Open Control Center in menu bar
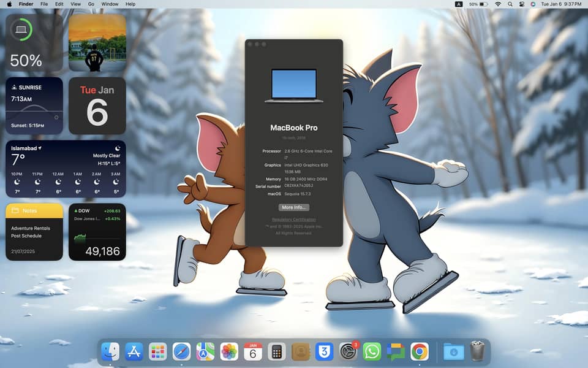 pos(521,4)
